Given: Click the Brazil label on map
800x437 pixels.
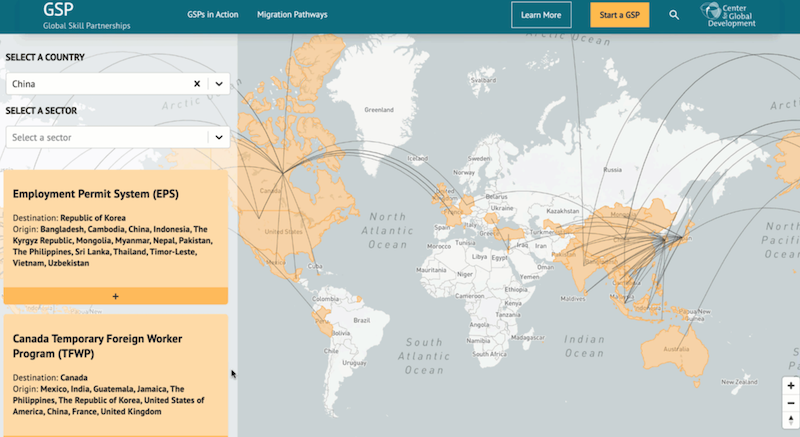Looking at the screenshot, I should [362, 320].
